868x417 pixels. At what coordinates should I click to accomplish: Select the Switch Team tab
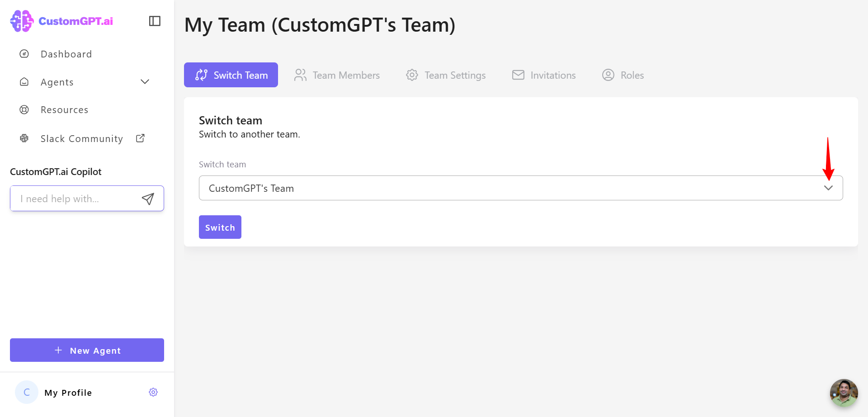[x=231, y=75]
